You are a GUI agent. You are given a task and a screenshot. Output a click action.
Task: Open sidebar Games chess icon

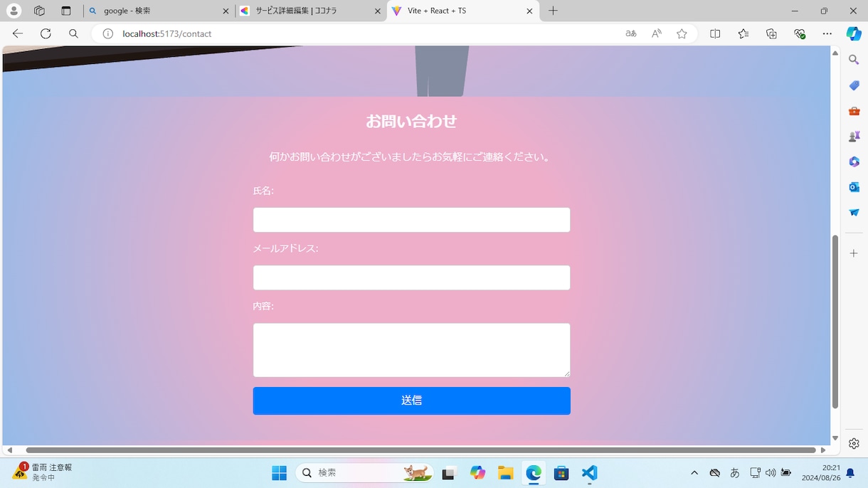tap(854, 136)
